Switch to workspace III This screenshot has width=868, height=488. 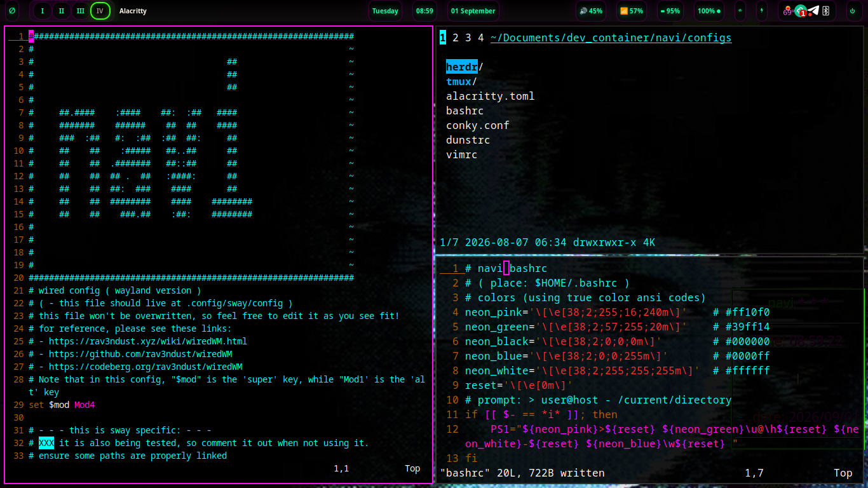click(x=81, y=11)
